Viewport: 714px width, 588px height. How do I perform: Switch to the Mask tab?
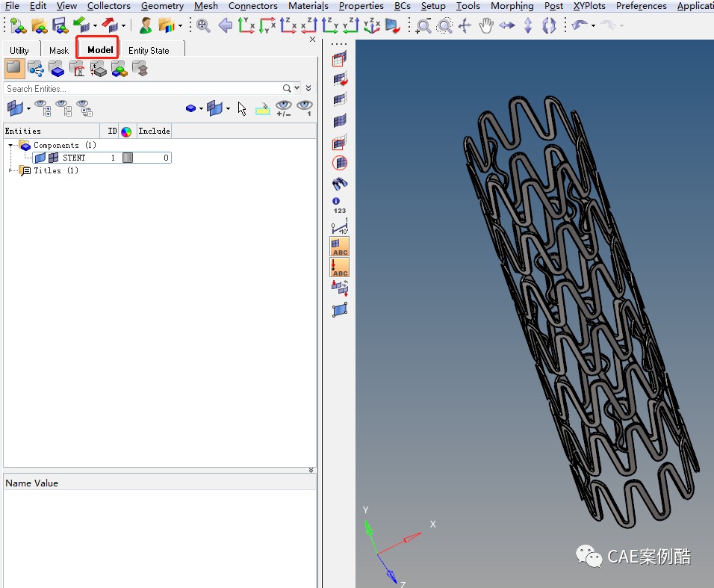[59, 50]
